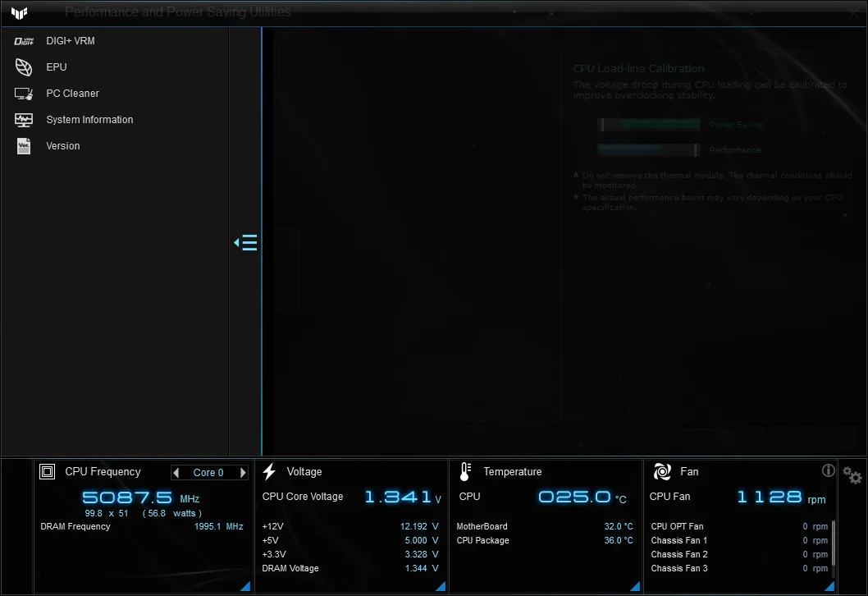Click the CPU OPT Fan row label
The width and height of the screenshot is (868, 596).
coord(677,527)
